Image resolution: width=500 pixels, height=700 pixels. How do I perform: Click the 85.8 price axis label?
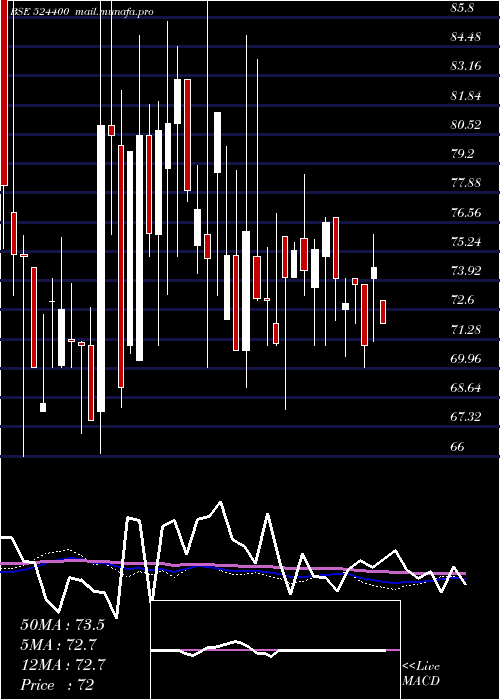point(462,8)
